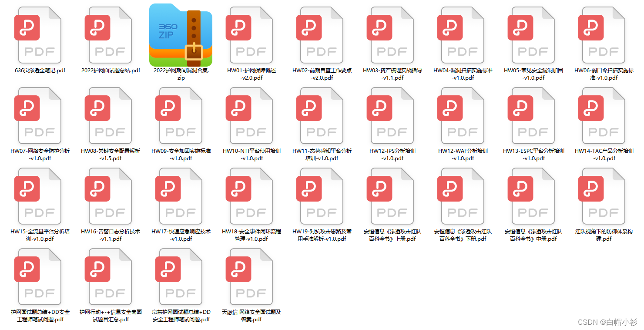The height and width of the screenshot is (330, 644).
Task: Select the HW15 全流量平台分析培训 PDF icon
Action: tap(38, 196)
